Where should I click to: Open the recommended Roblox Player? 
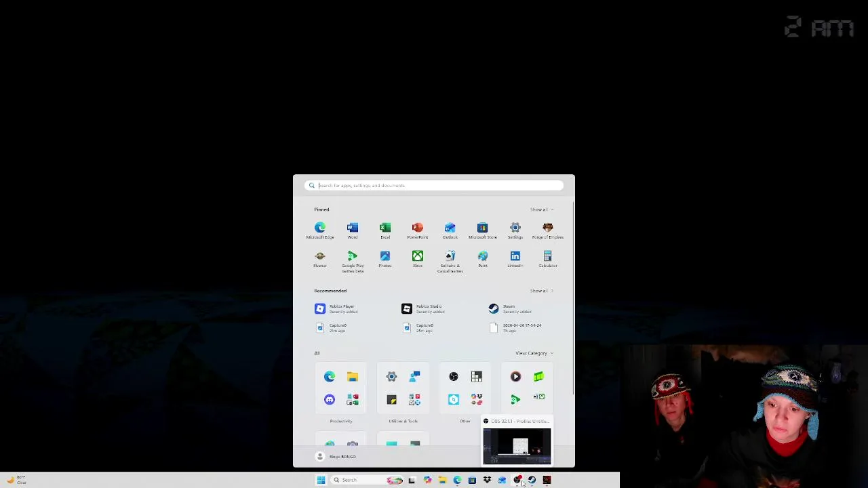pos(336,308)
